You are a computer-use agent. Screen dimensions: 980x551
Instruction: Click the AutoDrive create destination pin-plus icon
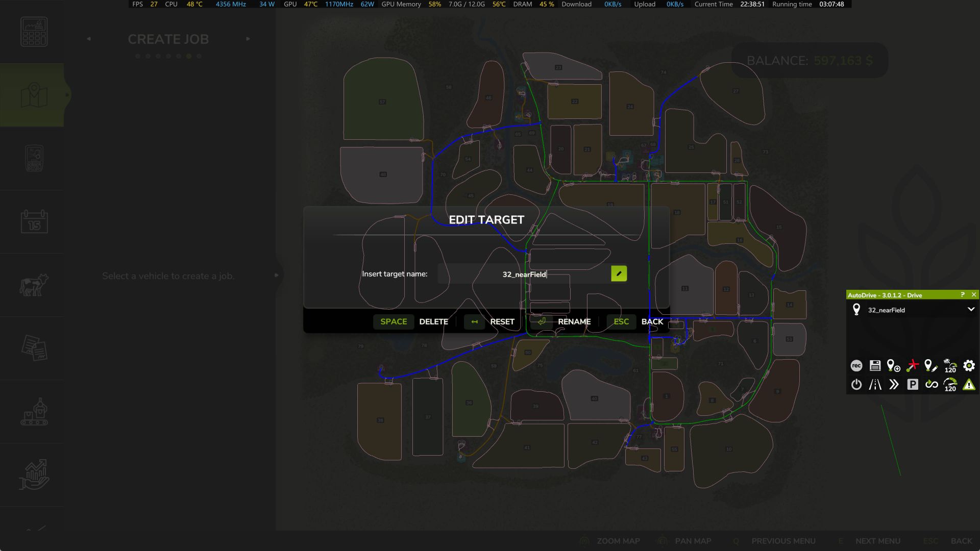pyautogui.click(x=893, y=365)
